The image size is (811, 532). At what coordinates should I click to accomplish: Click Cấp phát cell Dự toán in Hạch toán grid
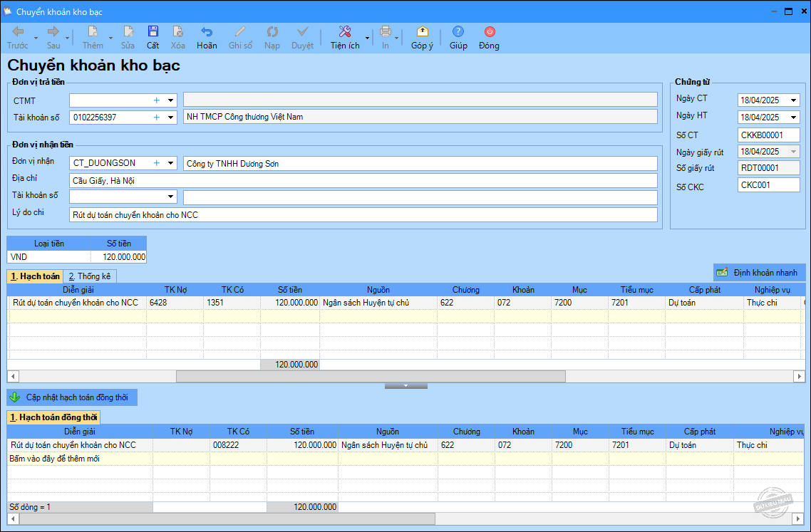click(x=704, y=303)
